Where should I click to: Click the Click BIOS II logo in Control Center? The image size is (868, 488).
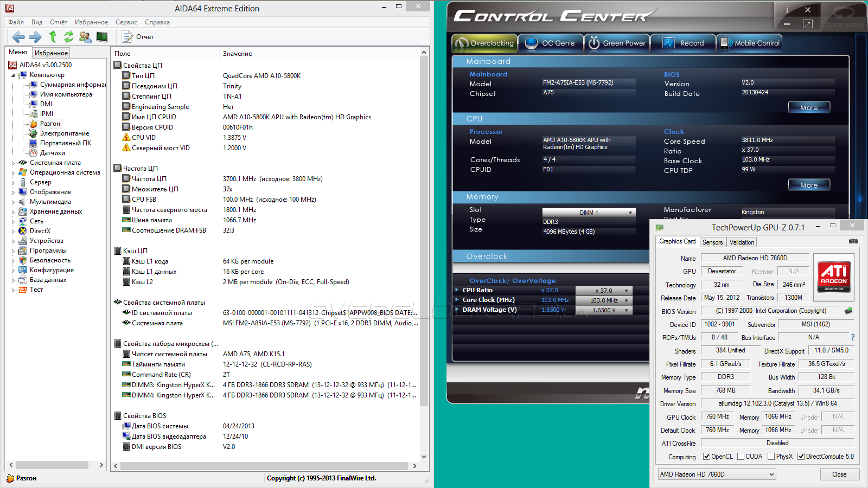(844, 18)
